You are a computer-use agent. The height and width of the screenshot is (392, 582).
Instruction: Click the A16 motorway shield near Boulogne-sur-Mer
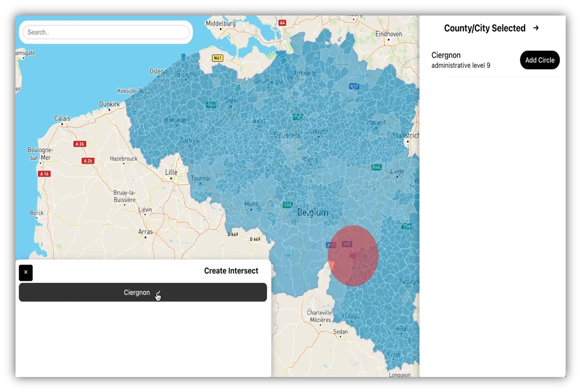pyautogui.click(x=44, y=173)
